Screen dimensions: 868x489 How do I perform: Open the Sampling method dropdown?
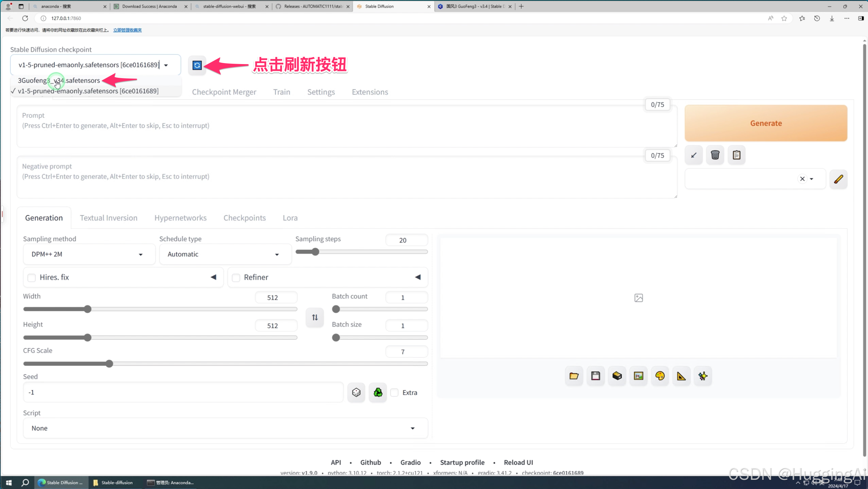[x=89, y=254]
